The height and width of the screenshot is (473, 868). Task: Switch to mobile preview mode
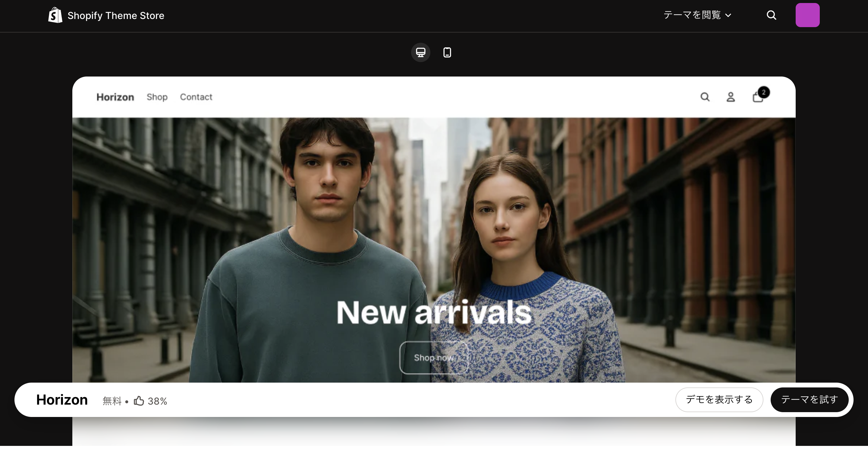coord(447,52)
